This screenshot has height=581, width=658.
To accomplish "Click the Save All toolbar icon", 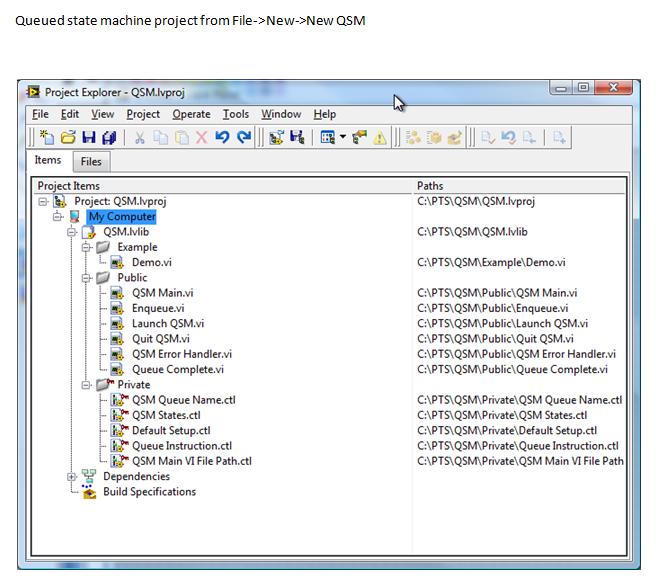I will point(109,137).
